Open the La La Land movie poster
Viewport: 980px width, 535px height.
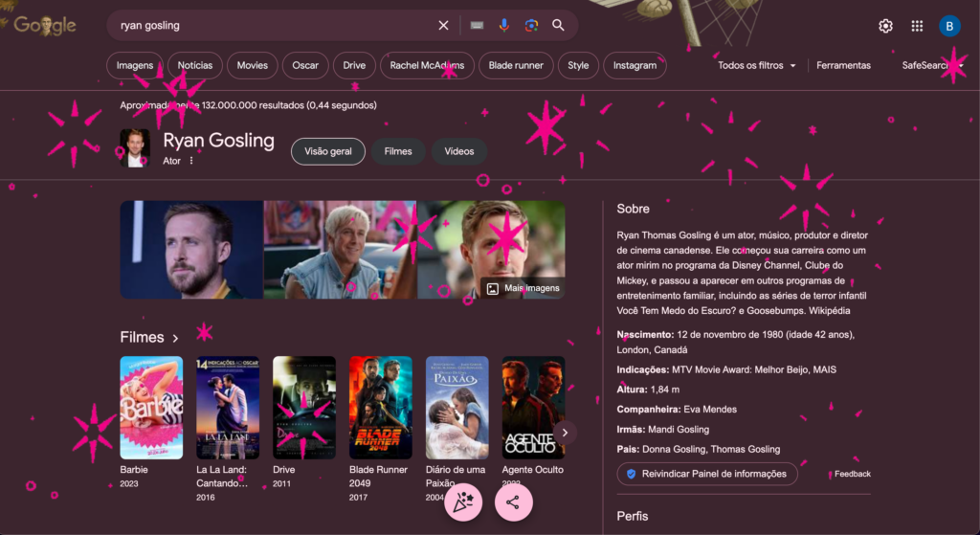[228, 408]
